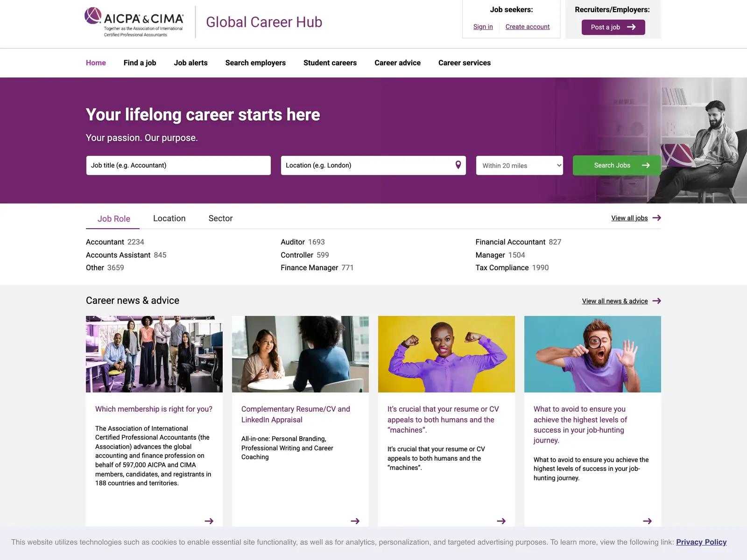Click arrow on 'Which membership is right for you?' card

pos(209,521)
